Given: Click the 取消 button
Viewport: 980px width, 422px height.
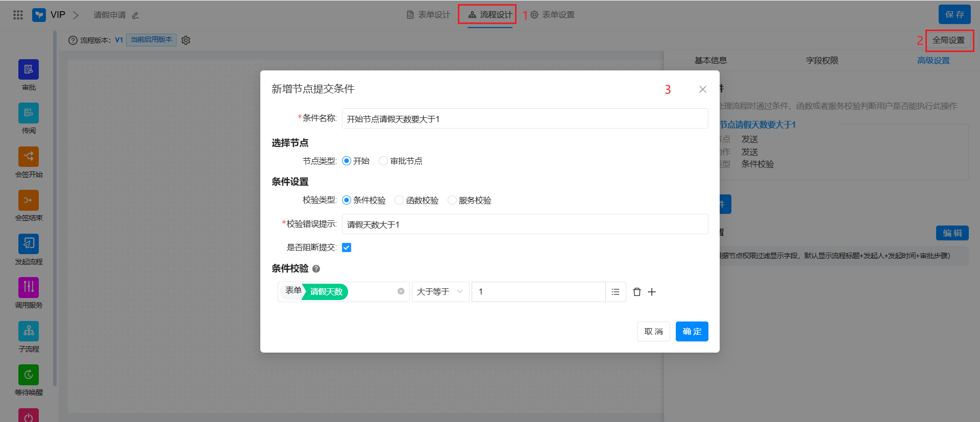Looking at the screenshot, I should 653,332.
